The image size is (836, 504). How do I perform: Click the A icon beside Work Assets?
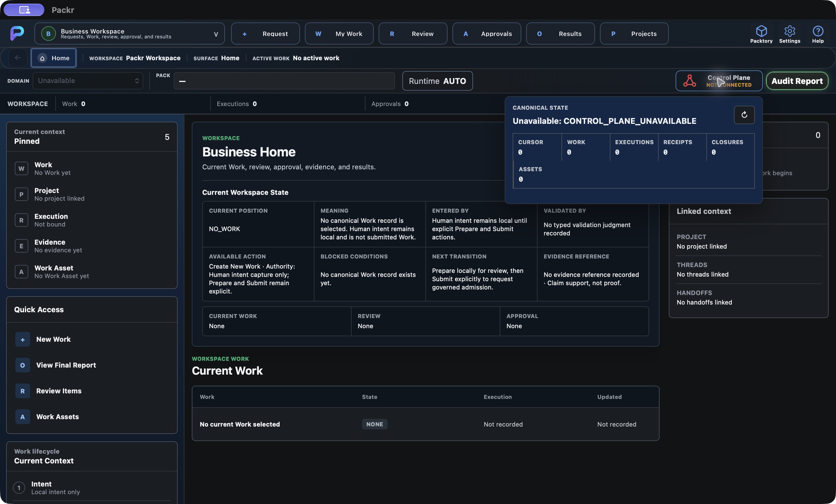click(22, 417)
